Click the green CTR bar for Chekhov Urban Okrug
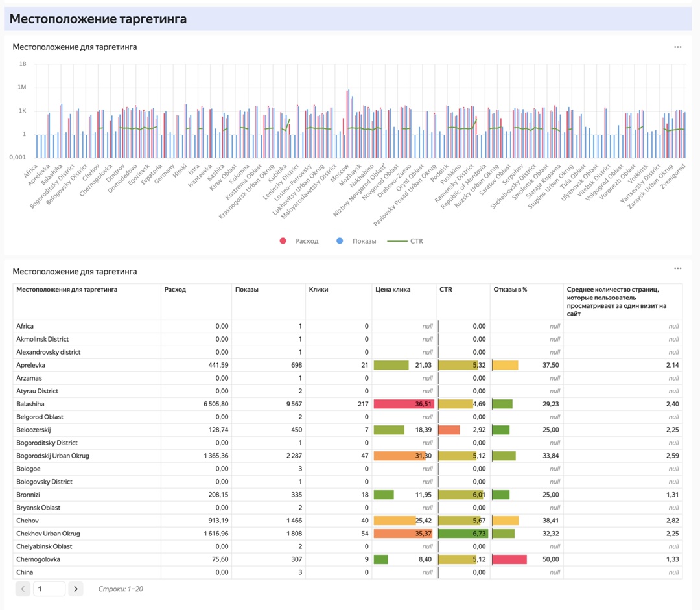The height and width of the screenshot is (610, 700). click(x=463, y=534)
